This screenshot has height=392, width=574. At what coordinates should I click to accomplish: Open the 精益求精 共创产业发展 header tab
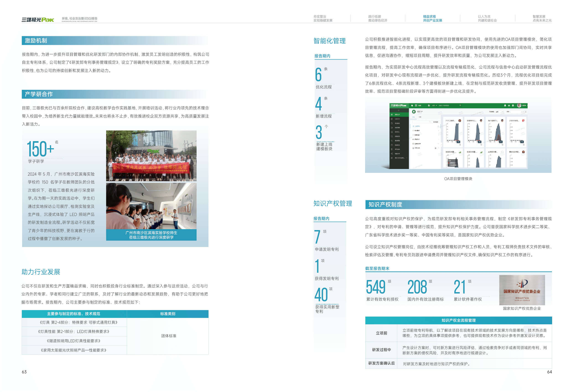point(432,18)
